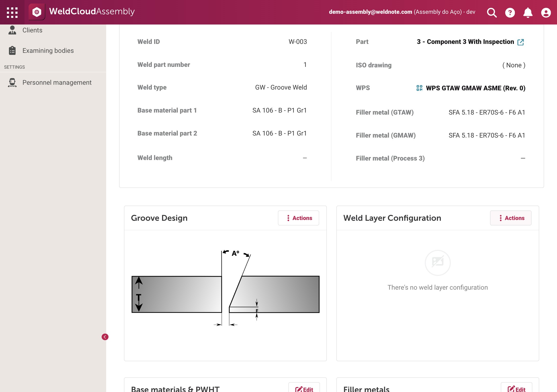Open the external link icon beside Part

pyautogui.click(x=520, y=42)
